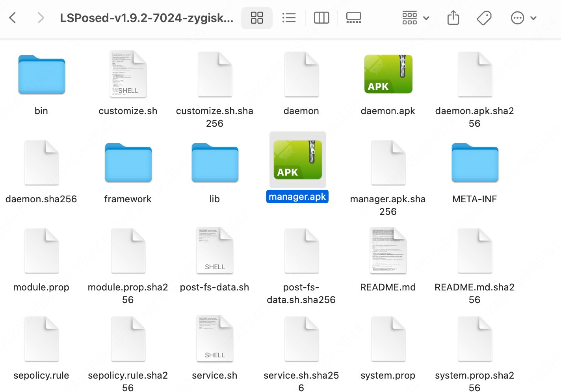Select the service.sh shell script icon

[x=215, y=338]
